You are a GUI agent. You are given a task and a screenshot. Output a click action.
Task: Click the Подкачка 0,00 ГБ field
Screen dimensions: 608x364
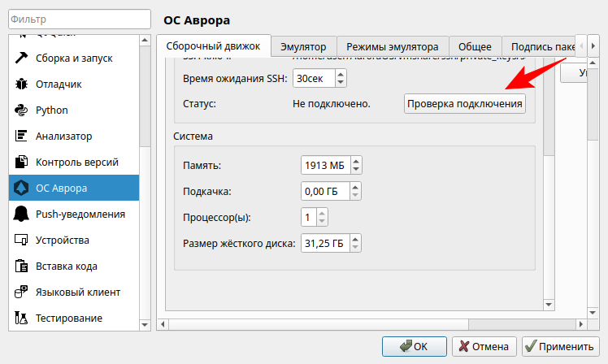pyautogui.click(x=325, y=191)
